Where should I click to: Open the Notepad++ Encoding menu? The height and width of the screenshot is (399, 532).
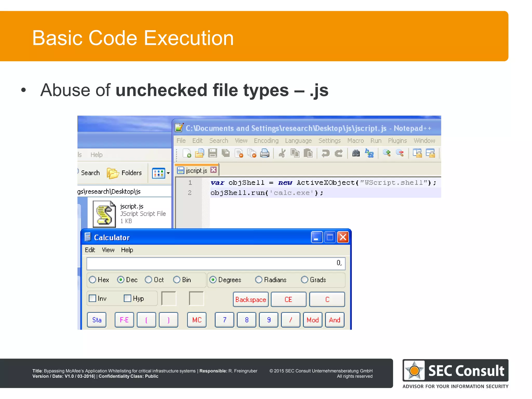point(266,141)
